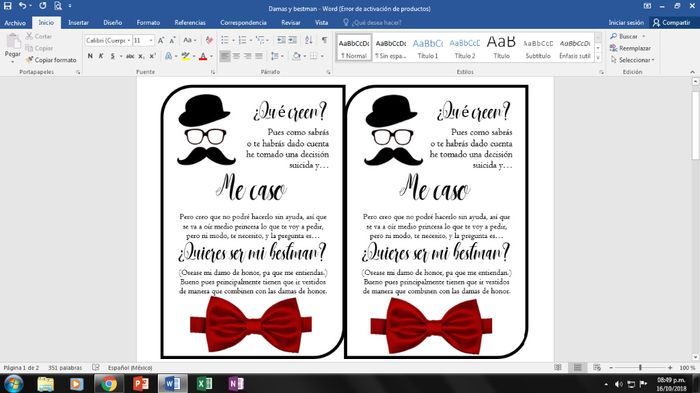Toggle strikethrough (abc) formatting

click(x=130, y=56)
